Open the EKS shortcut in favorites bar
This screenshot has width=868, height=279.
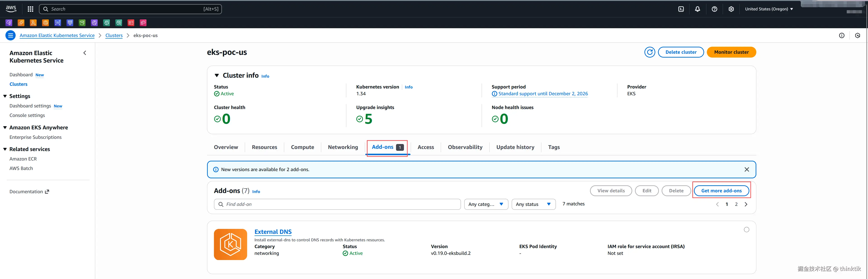(x=45, y=23)
